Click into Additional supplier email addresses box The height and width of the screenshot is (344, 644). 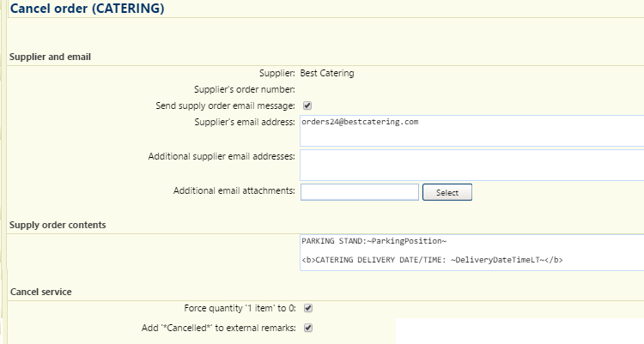(472, 165)
